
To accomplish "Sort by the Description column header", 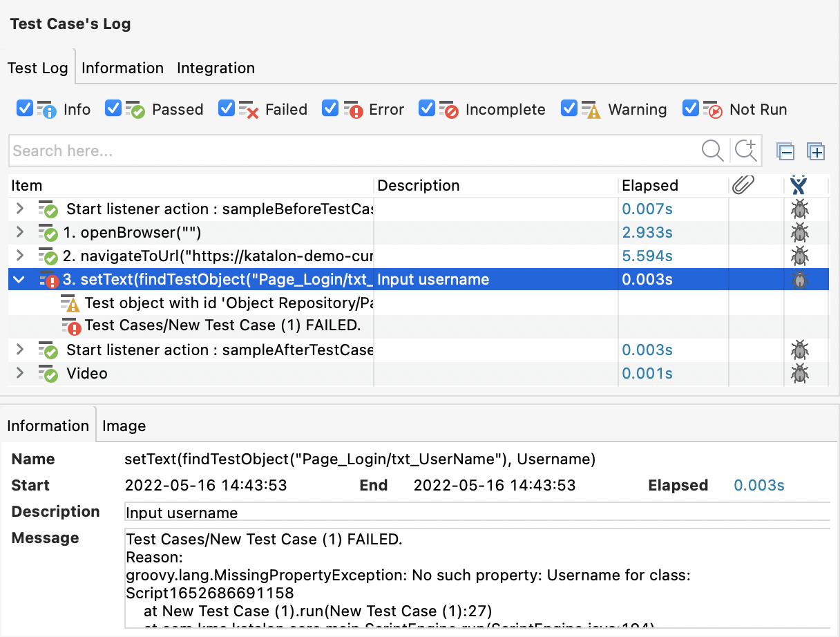I will [x=496, y=185].
